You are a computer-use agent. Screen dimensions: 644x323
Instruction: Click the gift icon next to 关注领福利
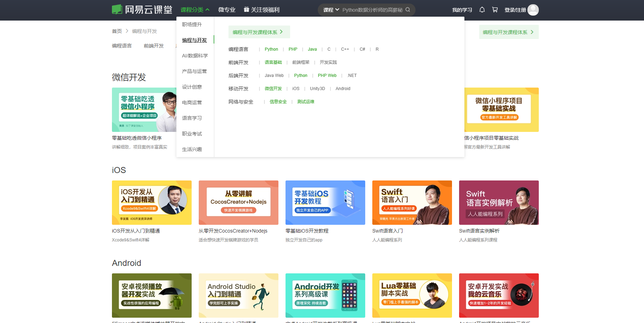(246, 10)
